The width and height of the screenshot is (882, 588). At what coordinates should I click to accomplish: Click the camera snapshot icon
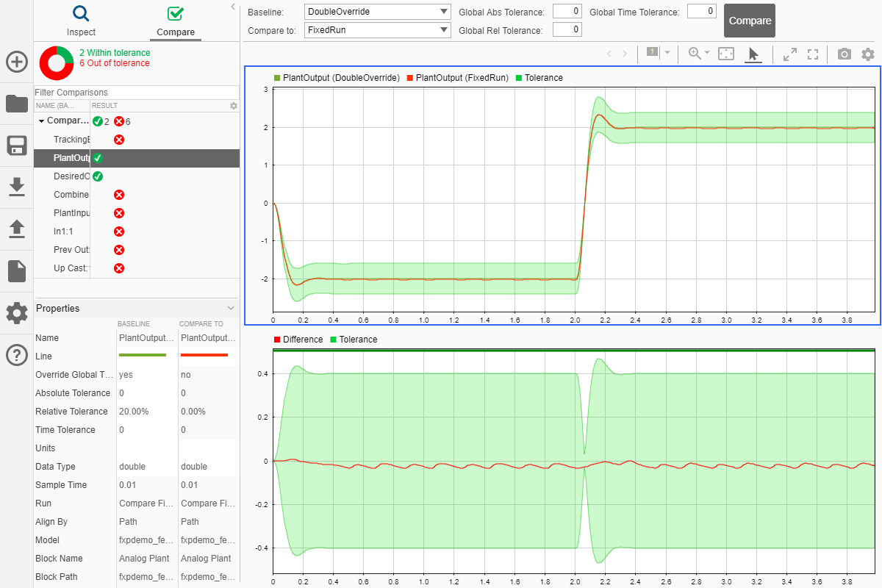(x=845, y=54)
